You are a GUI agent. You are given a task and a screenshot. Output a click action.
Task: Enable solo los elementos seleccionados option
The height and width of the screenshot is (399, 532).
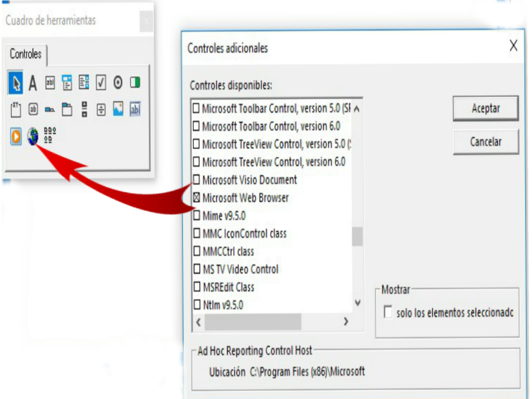[x=388, y=312]
